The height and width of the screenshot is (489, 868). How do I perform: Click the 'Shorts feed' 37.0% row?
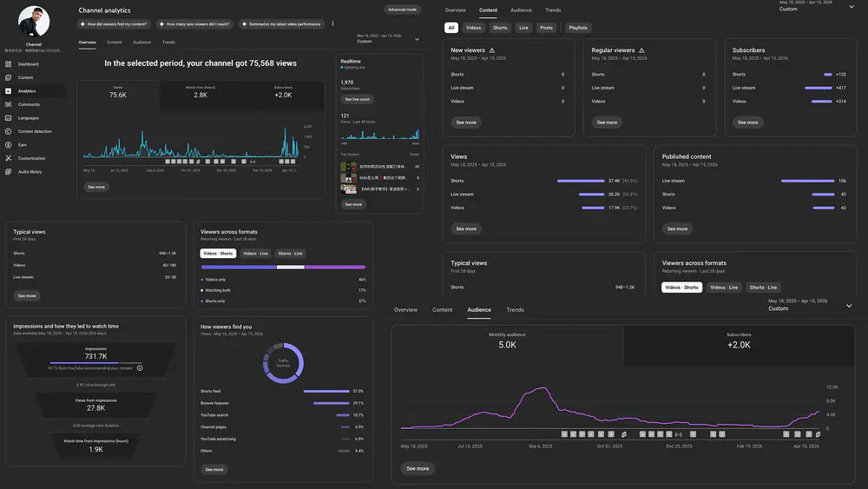pyautogui.click(x=282, y=391)
